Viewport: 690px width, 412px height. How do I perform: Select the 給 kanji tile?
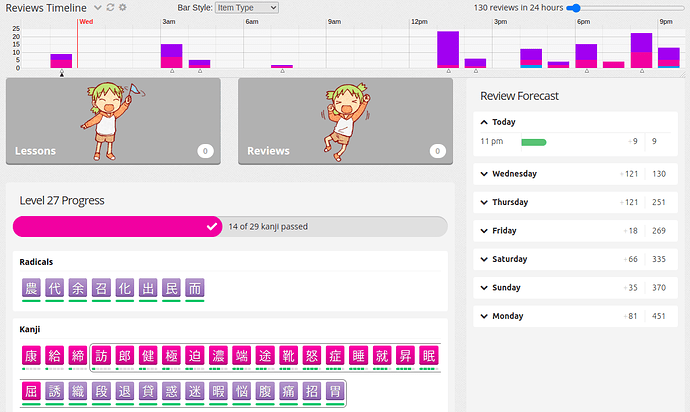[54, 356]
